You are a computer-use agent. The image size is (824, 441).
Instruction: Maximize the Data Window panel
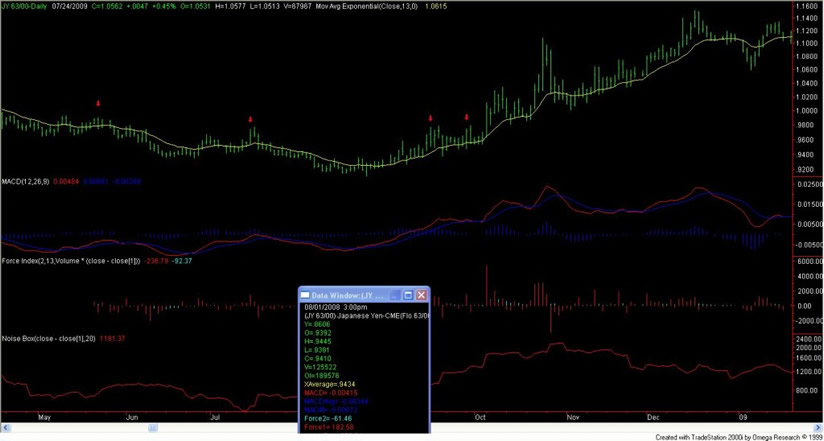408,296
